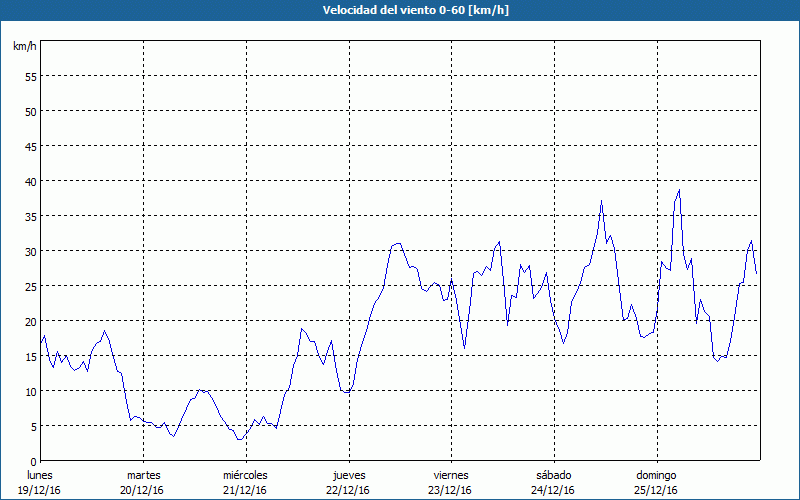800x500 pixels.
Task: Click the 45 y-axis value label
Action: pyautogui.click(x=30, y=146)
